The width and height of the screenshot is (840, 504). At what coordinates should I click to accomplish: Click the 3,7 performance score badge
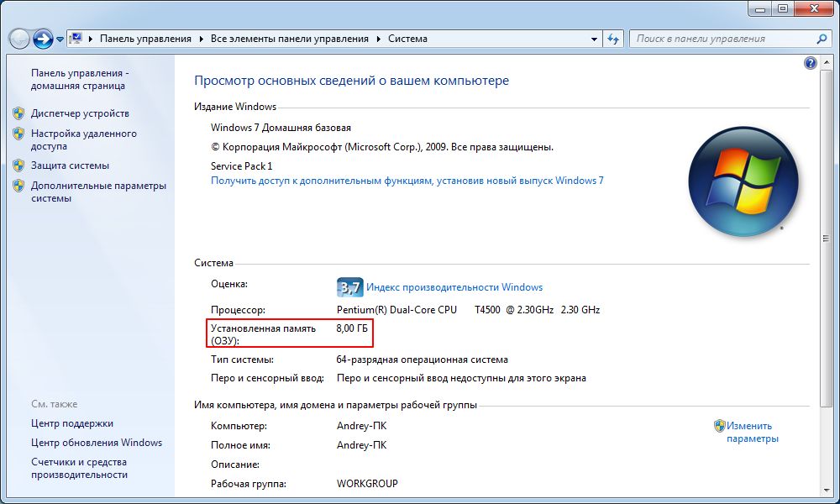[349, 287]
